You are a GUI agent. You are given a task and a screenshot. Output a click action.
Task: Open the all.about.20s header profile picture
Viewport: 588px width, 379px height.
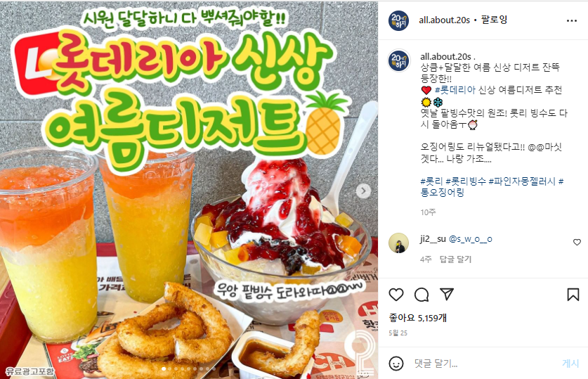(398, 20)
